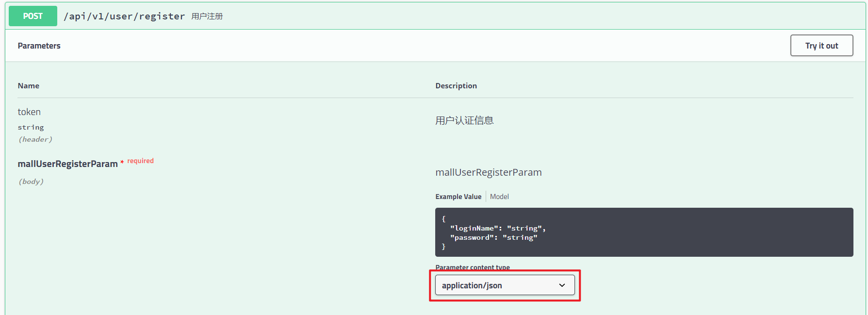Collapse the /api/v1/user/register endpoint path

coord(124,16)
